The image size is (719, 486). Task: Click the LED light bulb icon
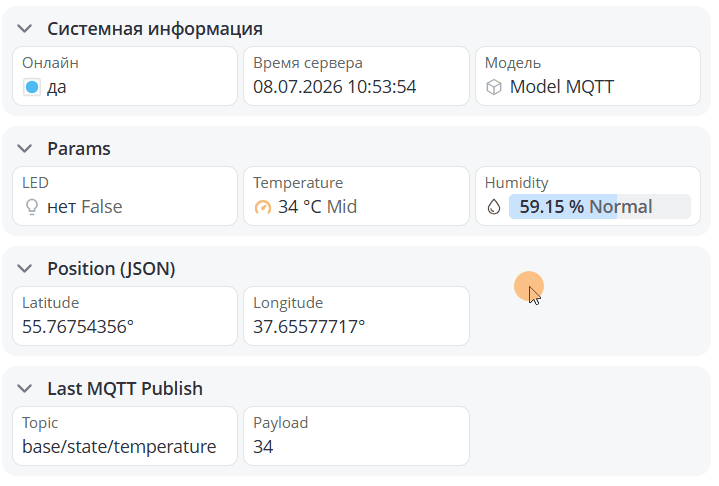click(32, 207)
